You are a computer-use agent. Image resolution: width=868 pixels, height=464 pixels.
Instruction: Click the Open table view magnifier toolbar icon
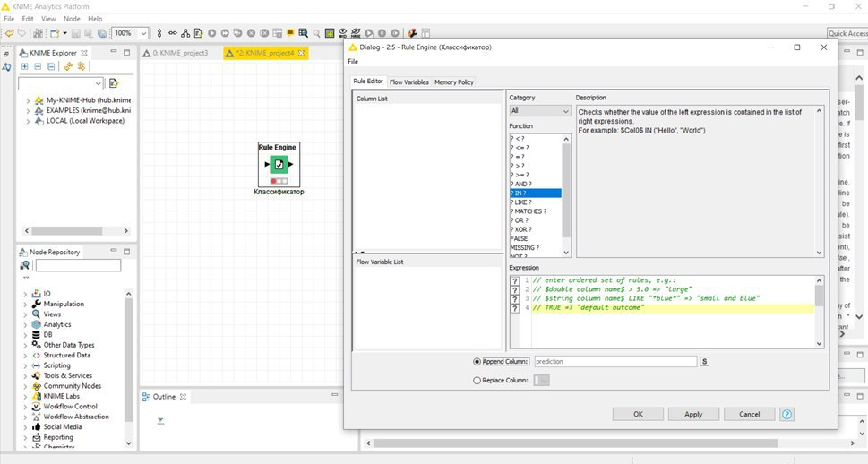click(303, 33)
